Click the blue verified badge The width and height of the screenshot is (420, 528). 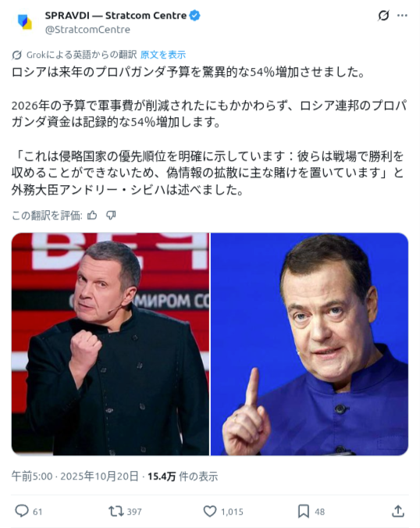(195, 16)
